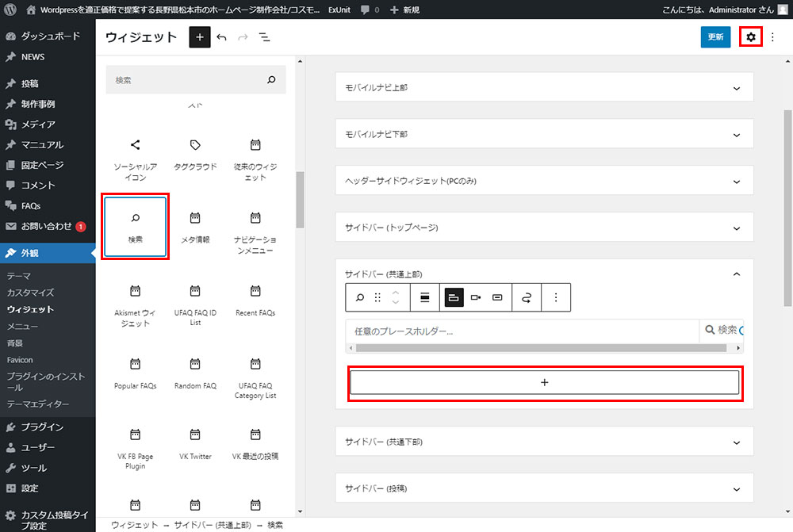
Task: Toggle use button with icon
Action: (x=497, y=297)
